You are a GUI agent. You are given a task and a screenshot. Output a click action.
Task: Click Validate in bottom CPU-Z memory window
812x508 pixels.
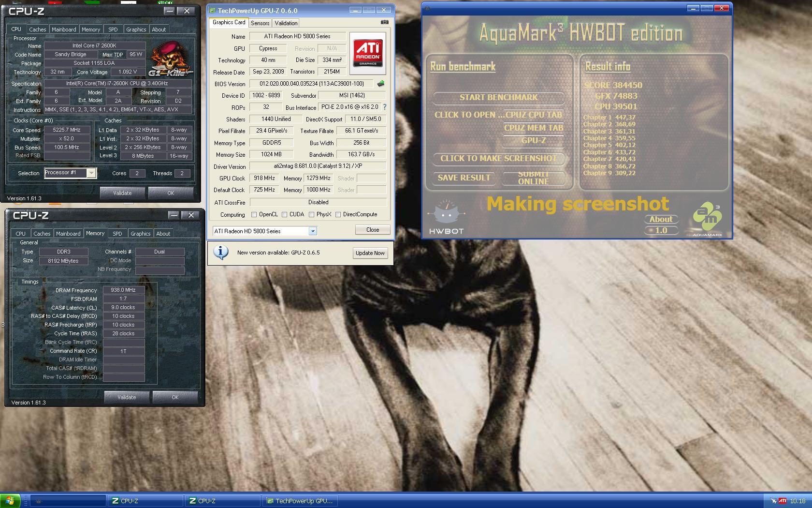click(x=127, y=397)
